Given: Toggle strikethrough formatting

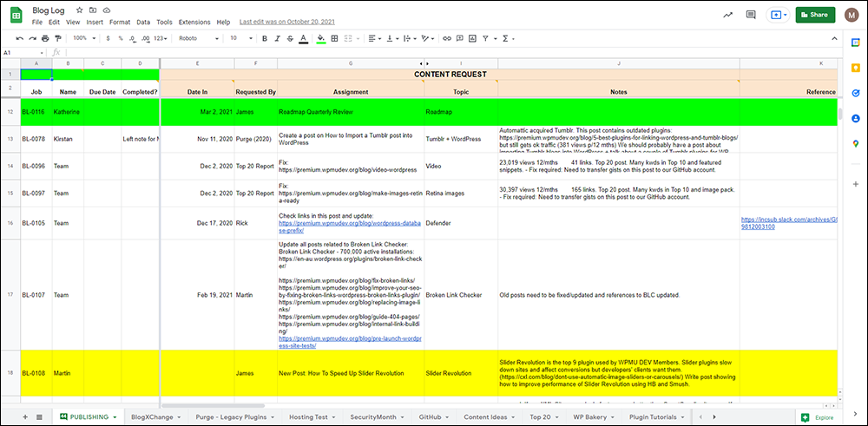Looking at the screenshot, I should 291,39.
